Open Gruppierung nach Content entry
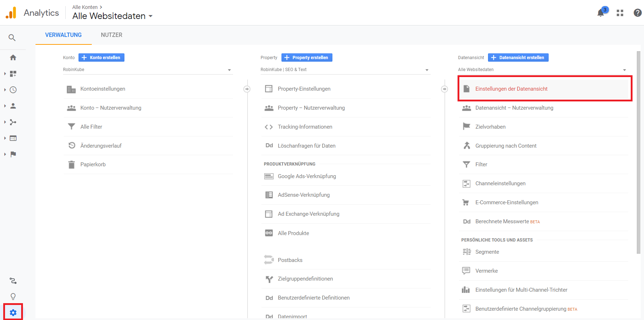644x320 pixels. tap(543, 146)
